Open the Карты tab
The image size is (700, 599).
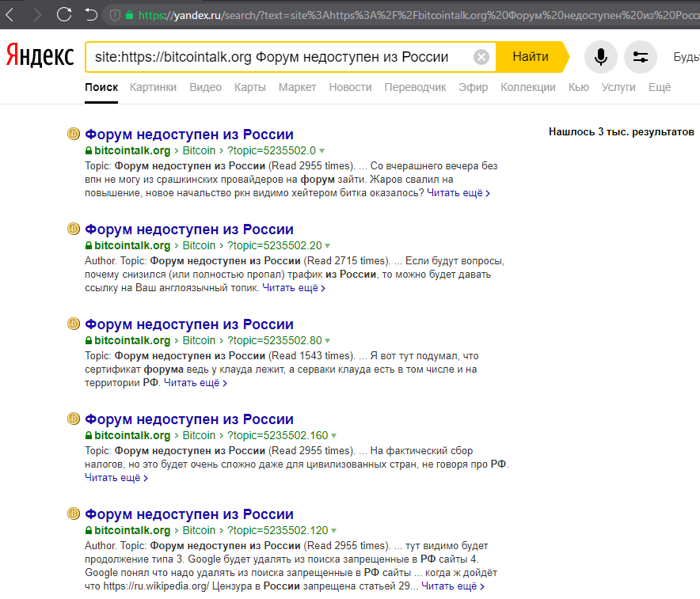click(250, 87)
